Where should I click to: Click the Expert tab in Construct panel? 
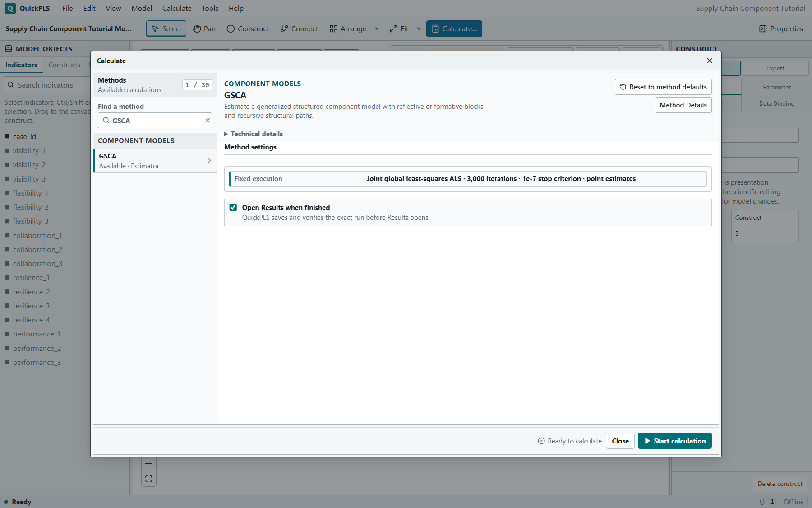[x=775, y=68]
